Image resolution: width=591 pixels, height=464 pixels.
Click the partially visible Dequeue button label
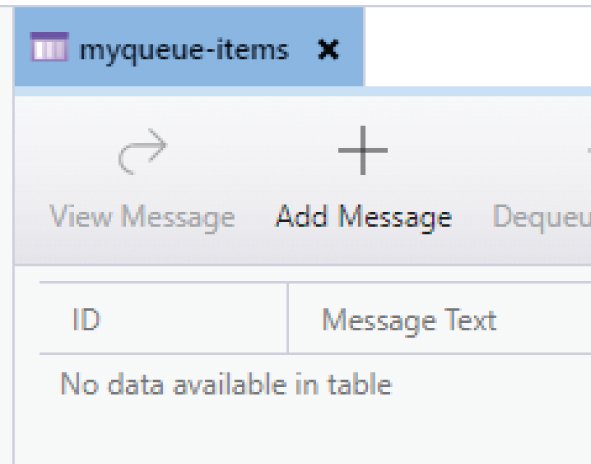[542, 218]
